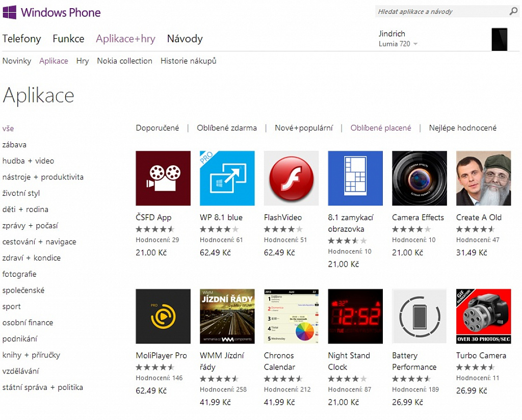This screenshot has width=522, height=420.
Task: Select the red FlashVideo app icon
Action: (291, 178)
